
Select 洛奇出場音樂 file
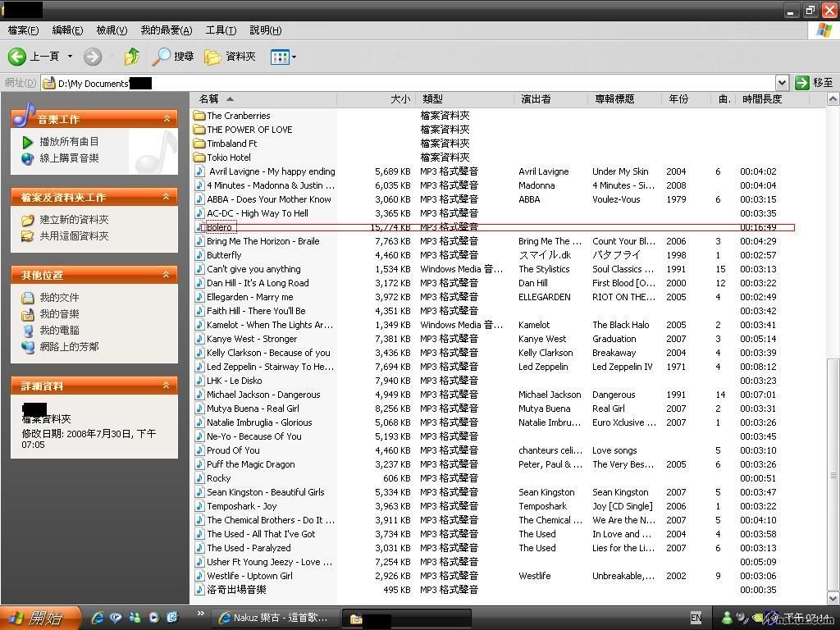[x=237, y=590]
